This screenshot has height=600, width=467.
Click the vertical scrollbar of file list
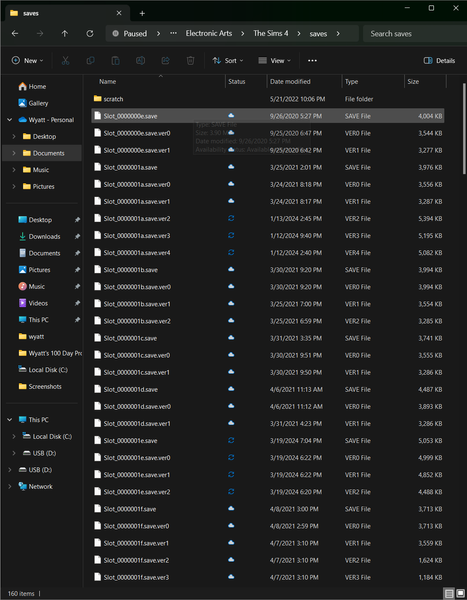point(464,130)
